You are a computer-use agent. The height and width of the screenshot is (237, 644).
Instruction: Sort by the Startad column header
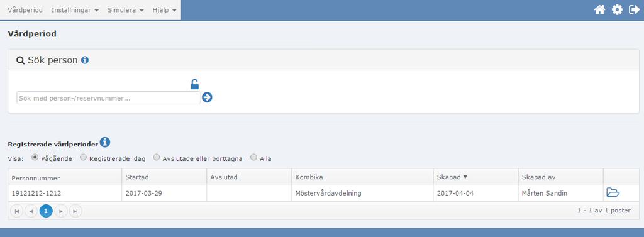[x=164, y=177]
